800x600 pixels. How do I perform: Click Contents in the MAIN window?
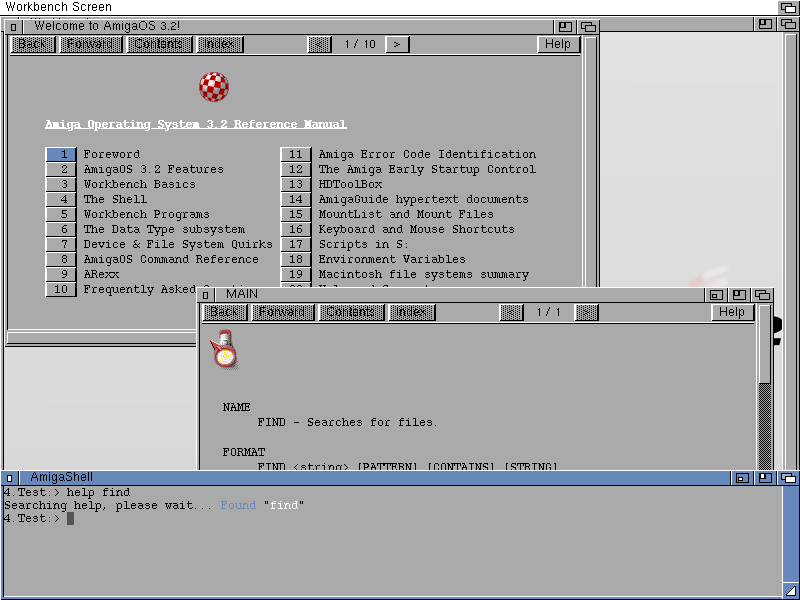(x=351, y=312)
